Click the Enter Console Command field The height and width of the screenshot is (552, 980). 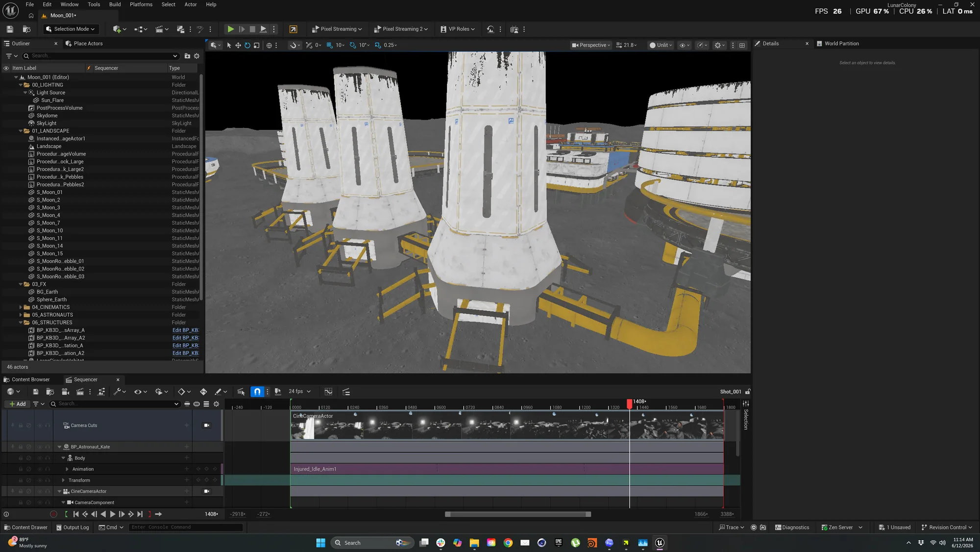point(186,527)
